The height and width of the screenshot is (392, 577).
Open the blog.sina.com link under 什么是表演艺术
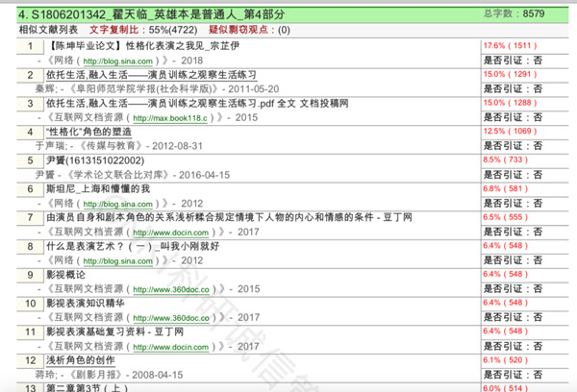point(117,261)
